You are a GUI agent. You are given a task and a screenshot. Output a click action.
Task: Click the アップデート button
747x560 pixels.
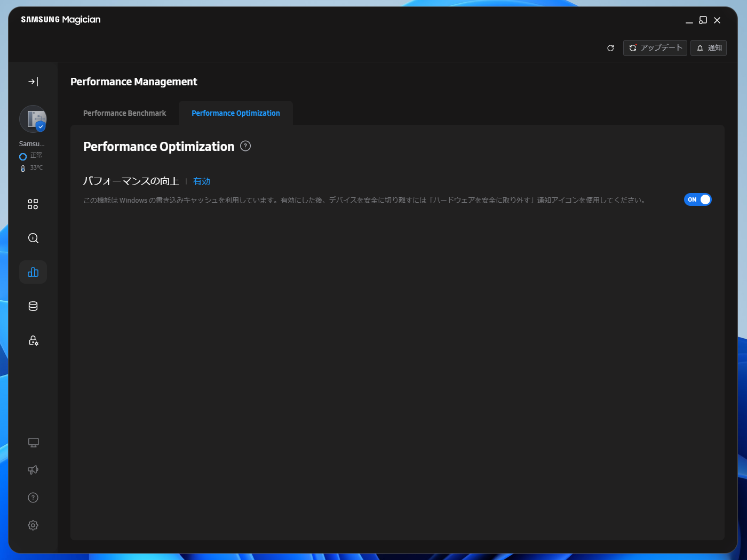click(655, 48)
